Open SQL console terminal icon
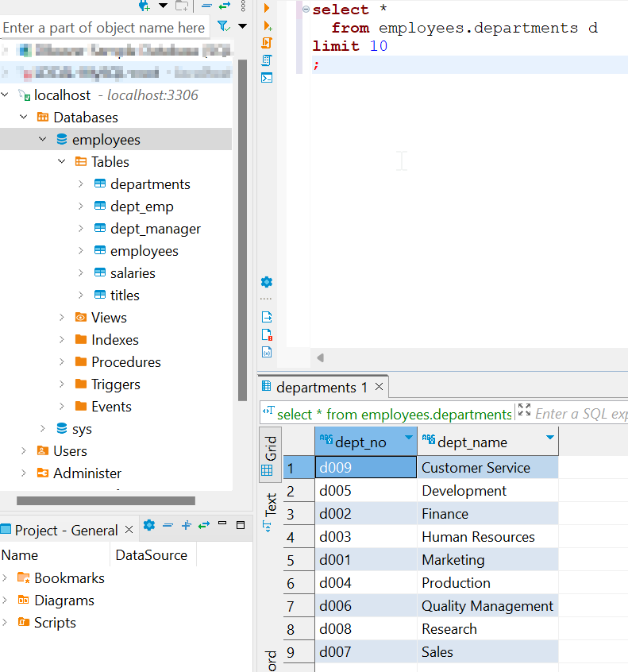This screenshot has width=628, height=672. pos(267,78)
